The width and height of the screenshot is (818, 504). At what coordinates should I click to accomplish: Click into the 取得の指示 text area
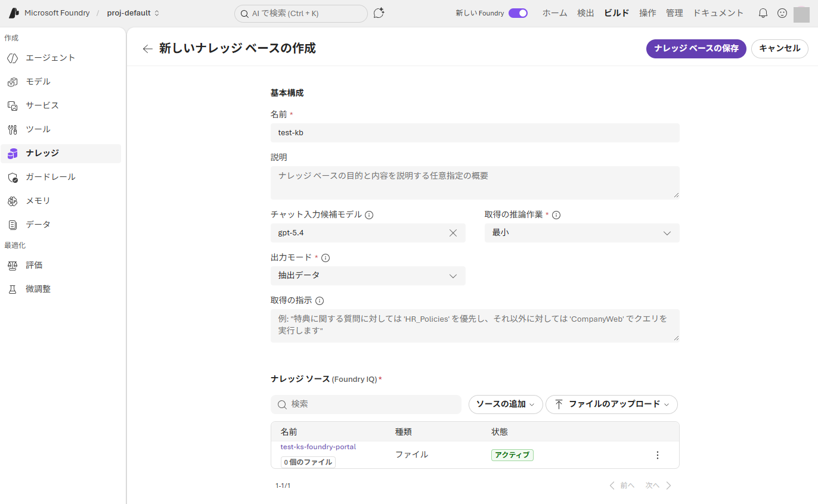(475, 325)
